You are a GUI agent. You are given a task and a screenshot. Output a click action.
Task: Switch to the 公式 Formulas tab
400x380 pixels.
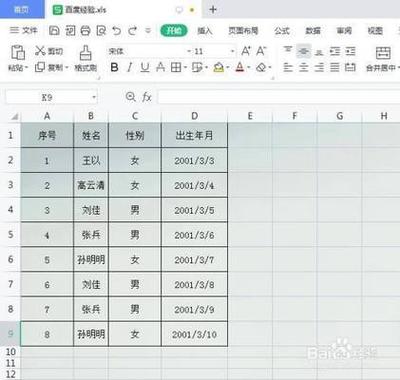[x=282, y=31]
